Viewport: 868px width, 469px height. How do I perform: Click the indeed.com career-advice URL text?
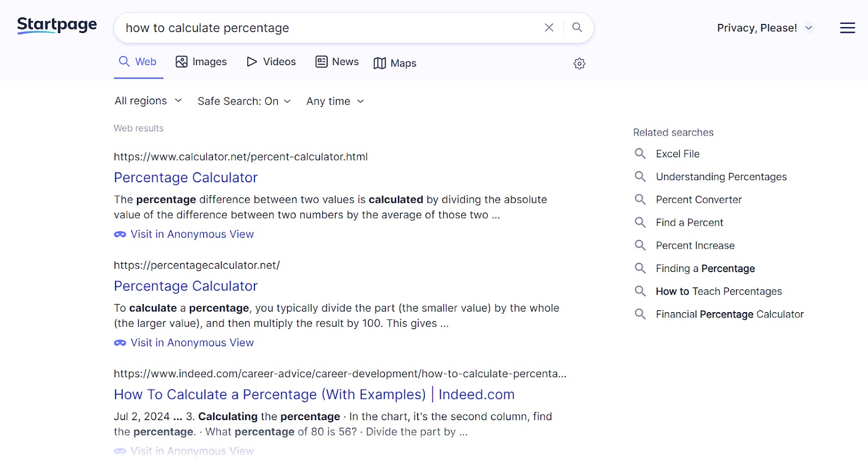tap(340, 374)
